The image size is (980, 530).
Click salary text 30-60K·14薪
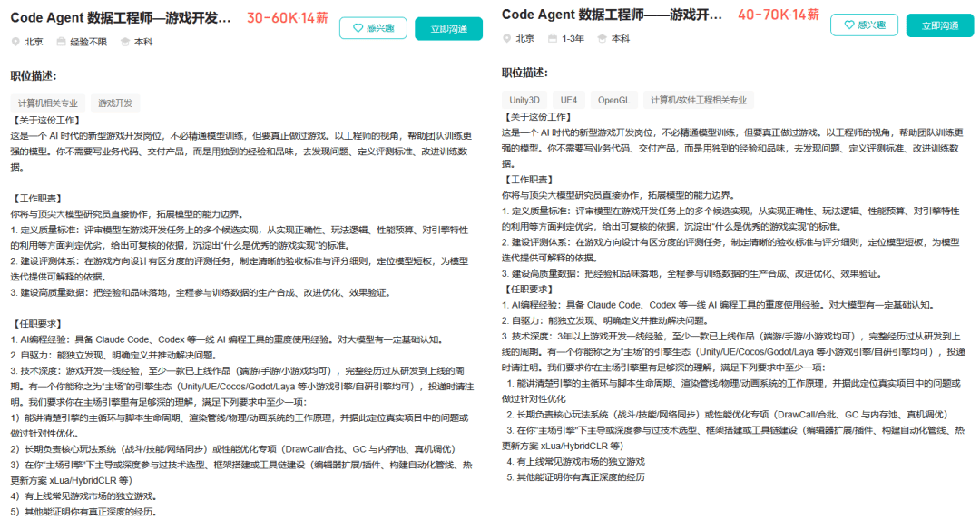(x=288, y=17)
